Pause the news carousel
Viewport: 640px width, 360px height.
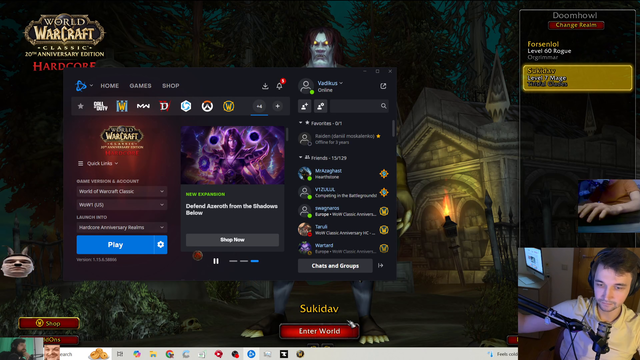[x=216, y=261]
